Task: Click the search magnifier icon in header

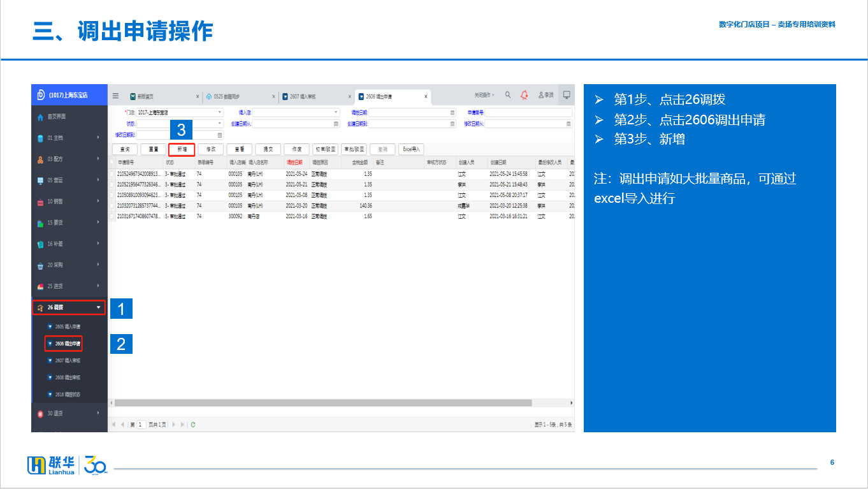Action: (x=508, y=95)
